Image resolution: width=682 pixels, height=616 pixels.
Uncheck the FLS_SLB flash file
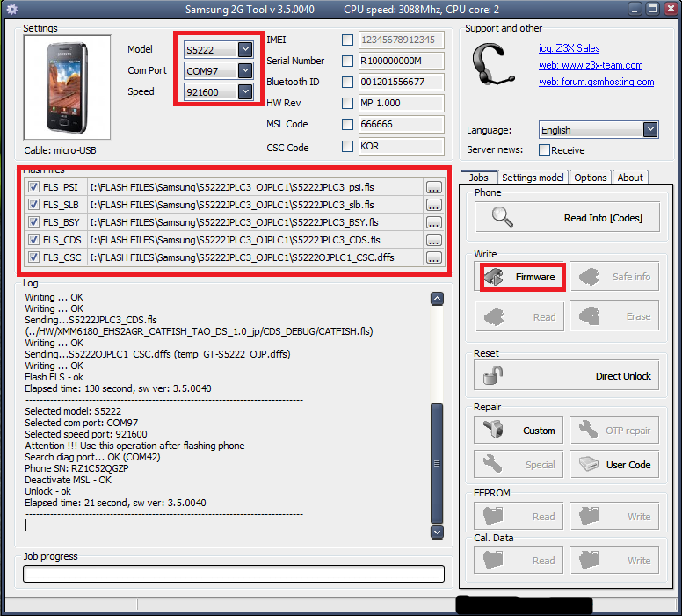click(x=33, y=205)
